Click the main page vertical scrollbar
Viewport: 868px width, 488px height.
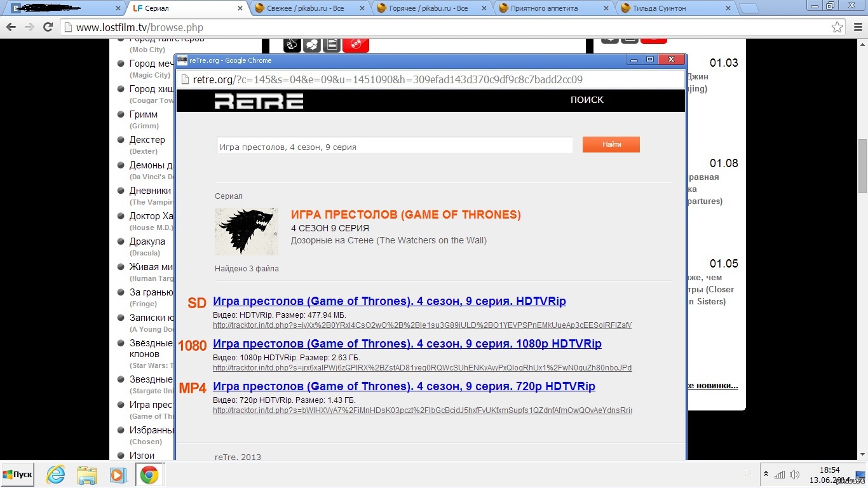point(862,165)
